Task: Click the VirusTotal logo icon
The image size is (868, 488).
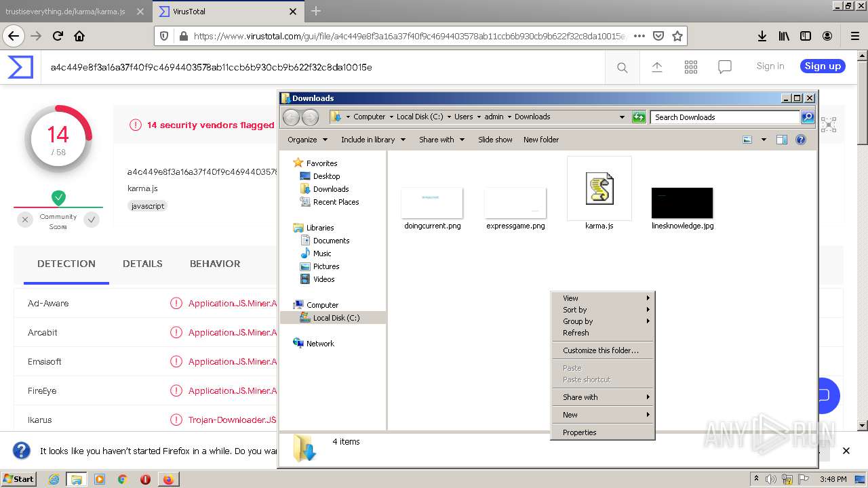Action: point(20,66)
